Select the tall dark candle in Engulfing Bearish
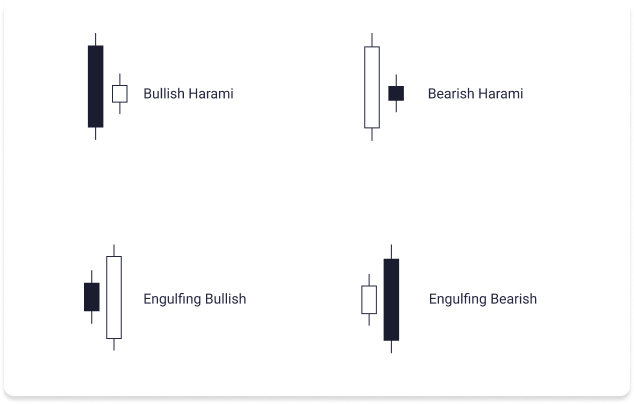634x404 pixels. point(391,299)
